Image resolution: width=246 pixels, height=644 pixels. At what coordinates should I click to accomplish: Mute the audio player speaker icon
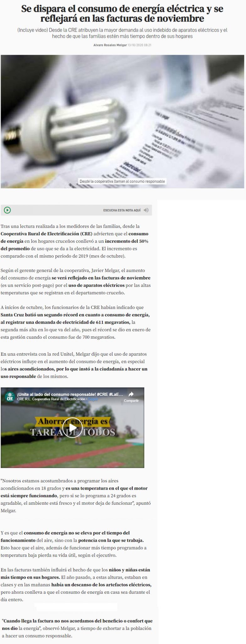click(x=146, y=210)
